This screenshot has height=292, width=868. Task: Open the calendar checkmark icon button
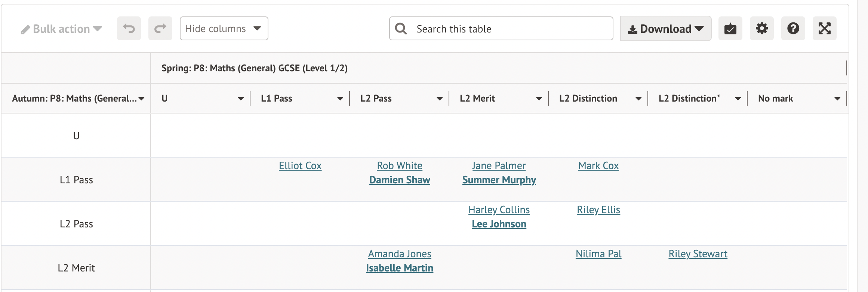click(730, 28)
